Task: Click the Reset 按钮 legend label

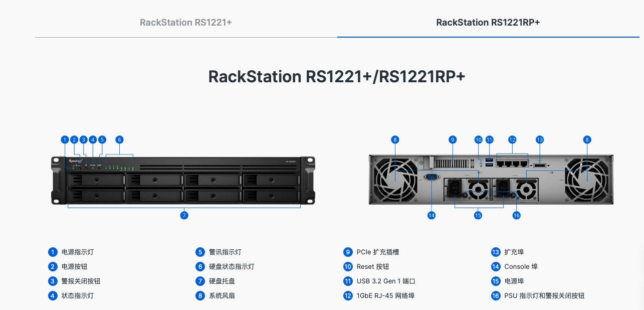Action: tap(372, 266)
